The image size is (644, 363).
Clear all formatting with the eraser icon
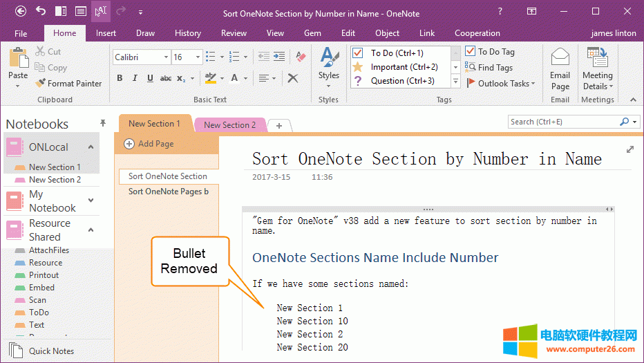300,57
